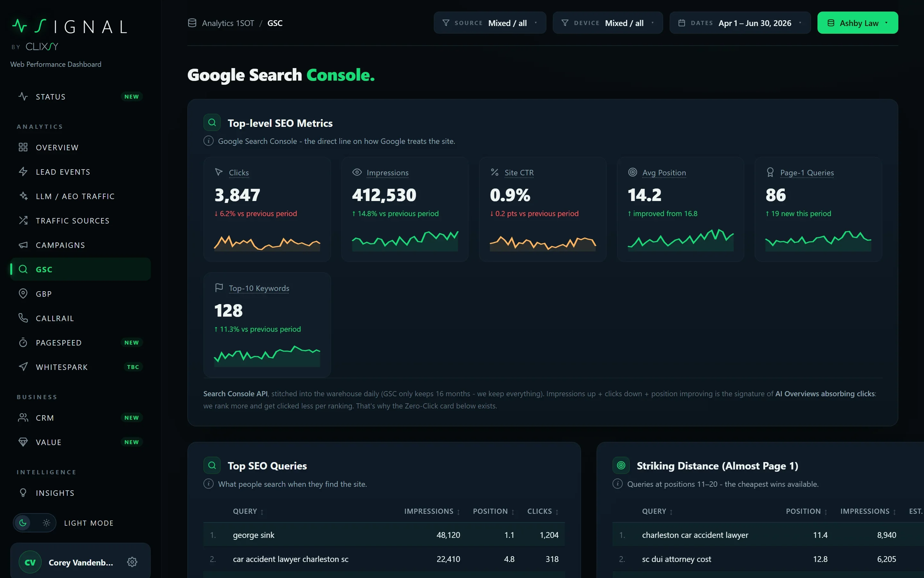The image size is (924, 578).
Task: Click the CRM people icon
Action: (x=23, y=417)
